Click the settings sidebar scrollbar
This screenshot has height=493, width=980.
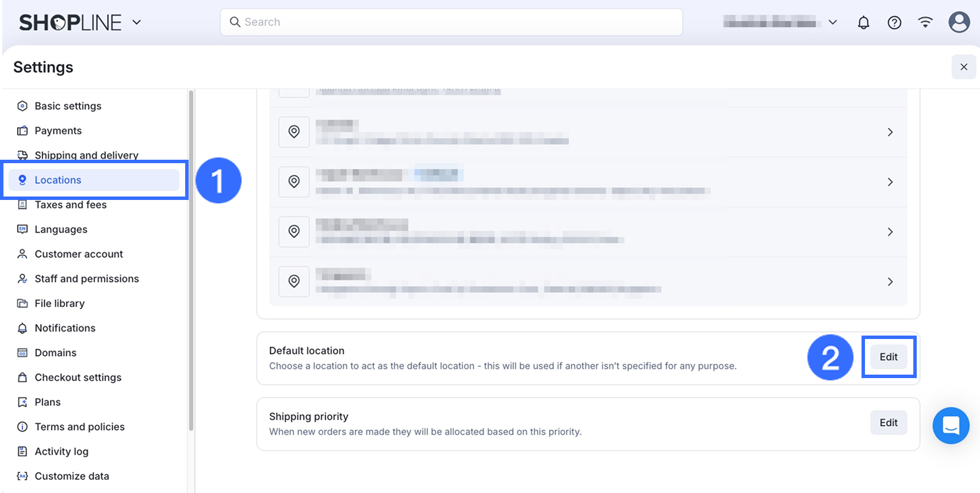click(x=191, y=259)
